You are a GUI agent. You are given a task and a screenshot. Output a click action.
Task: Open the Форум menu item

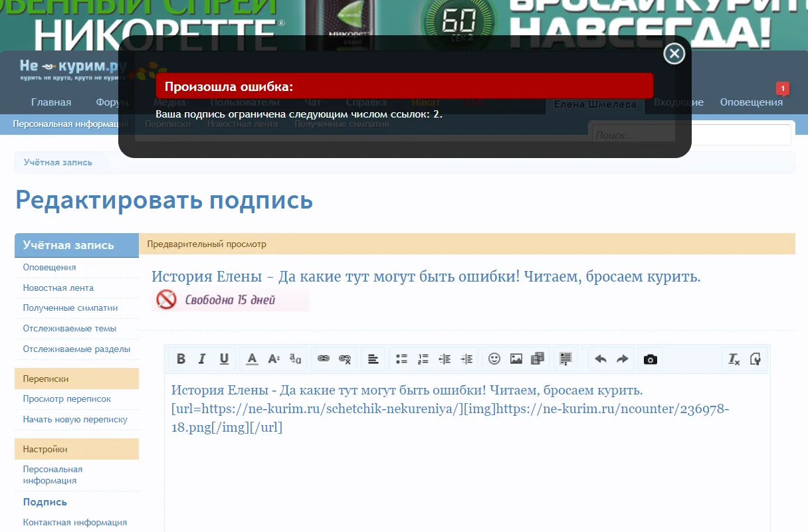coord(112,102)
